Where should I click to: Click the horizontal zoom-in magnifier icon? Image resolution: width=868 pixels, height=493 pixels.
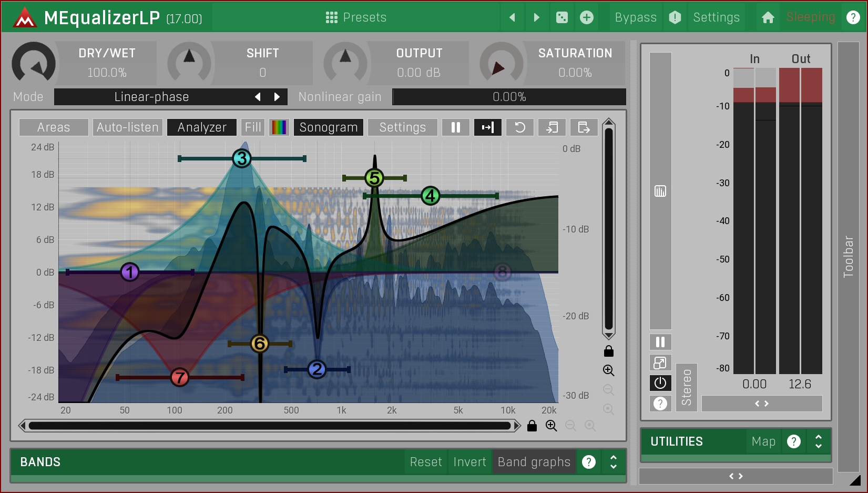click(551, 426)
